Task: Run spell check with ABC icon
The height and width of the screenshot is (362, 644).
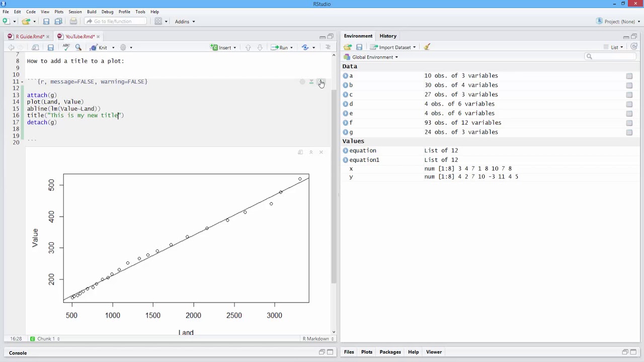Action: pos(66,47)
